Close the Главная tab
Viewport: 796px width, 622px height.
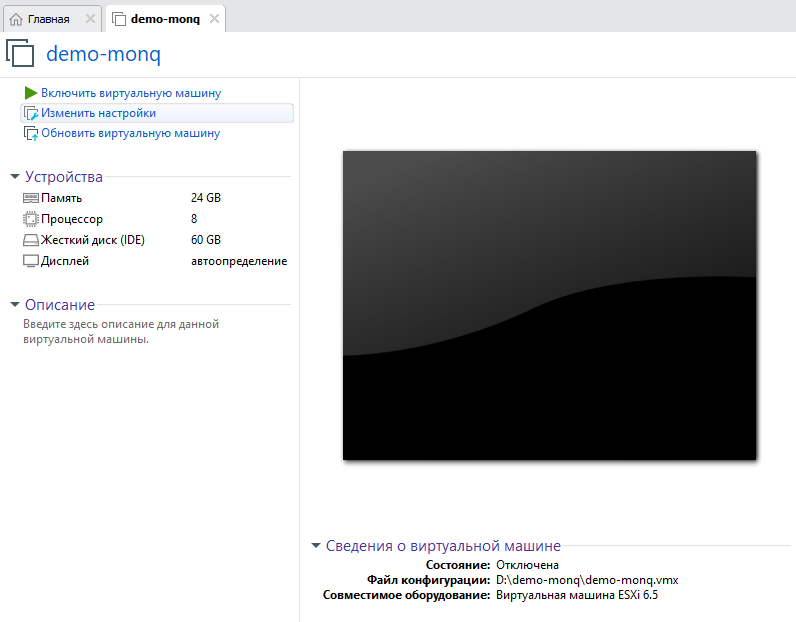pos(91,19)
